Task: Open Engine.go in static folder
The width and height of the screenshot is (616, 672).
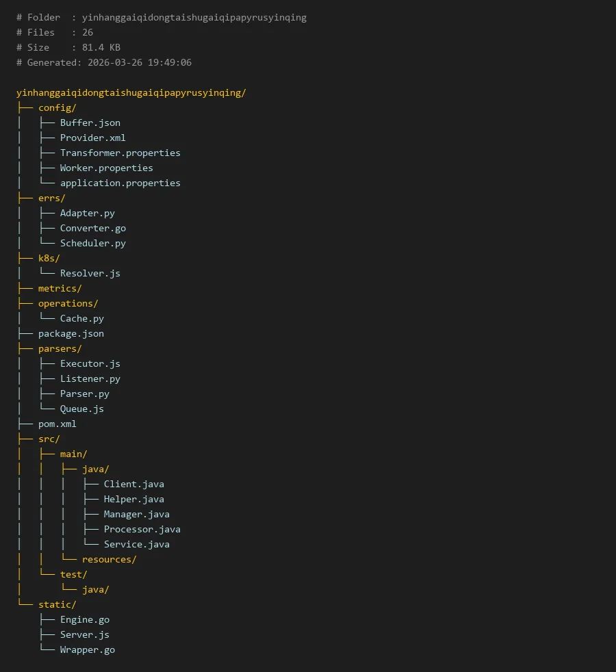Action: pyautogui.click(x=84, y=619)
